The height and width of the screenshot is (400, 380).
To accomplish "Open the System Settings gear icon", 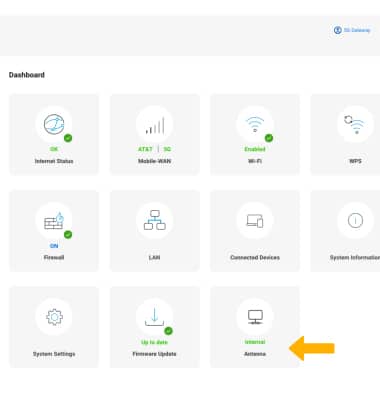I will 54,317.
